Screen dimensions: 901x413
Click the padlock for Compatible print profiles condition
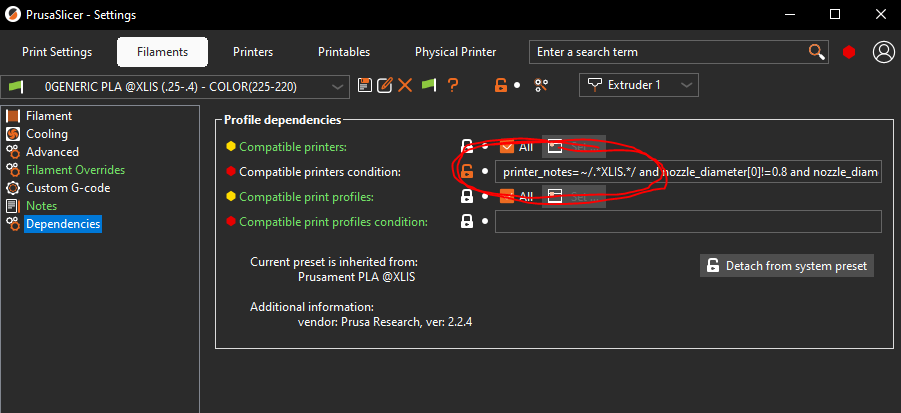tap(467, 221)
